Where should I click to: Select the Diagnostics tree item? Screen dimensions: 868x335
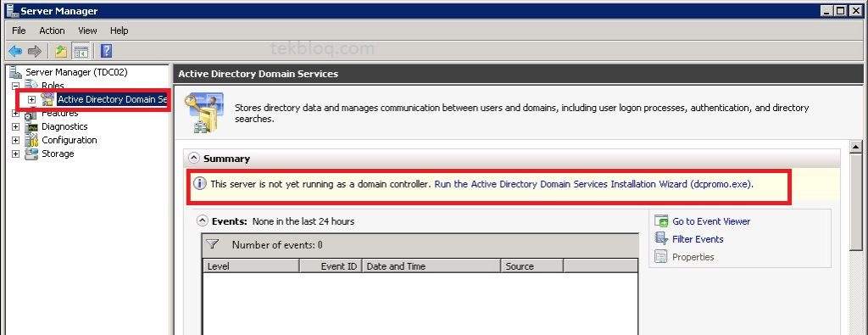click(64, 126)
